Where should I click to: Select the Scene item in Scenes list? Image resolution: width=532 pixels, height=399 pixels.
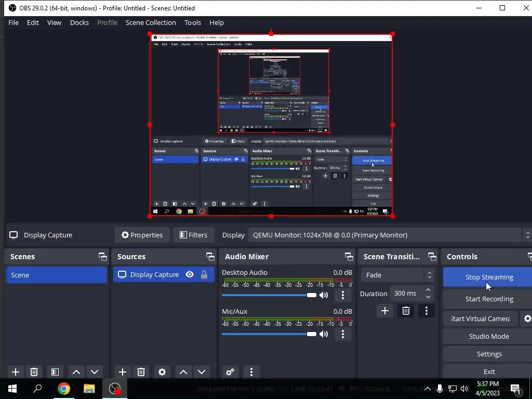[57, 275]
